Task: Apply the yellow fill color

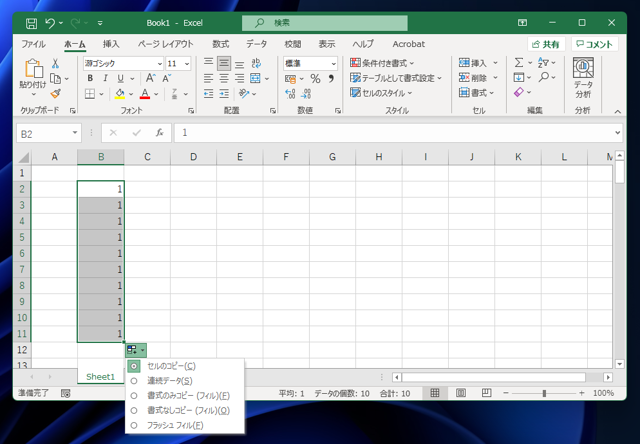Action: pyautogui.click(x=120, y=94)
